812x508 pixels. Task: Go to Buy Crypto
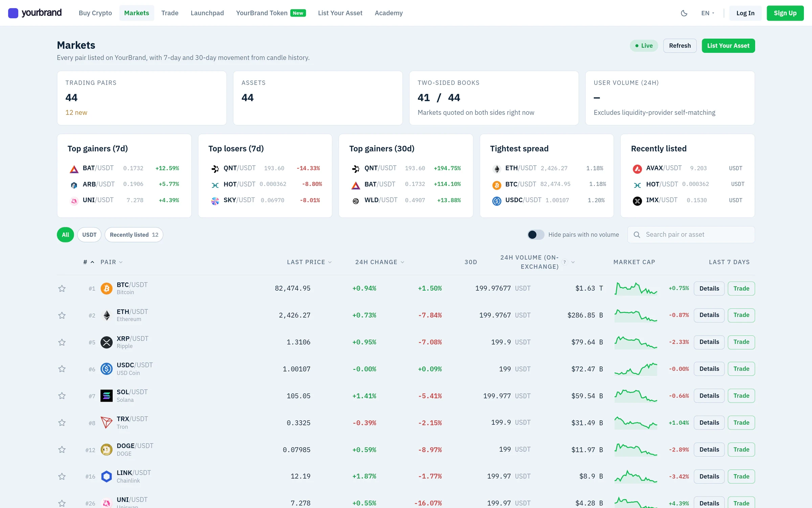coord(95,13)
